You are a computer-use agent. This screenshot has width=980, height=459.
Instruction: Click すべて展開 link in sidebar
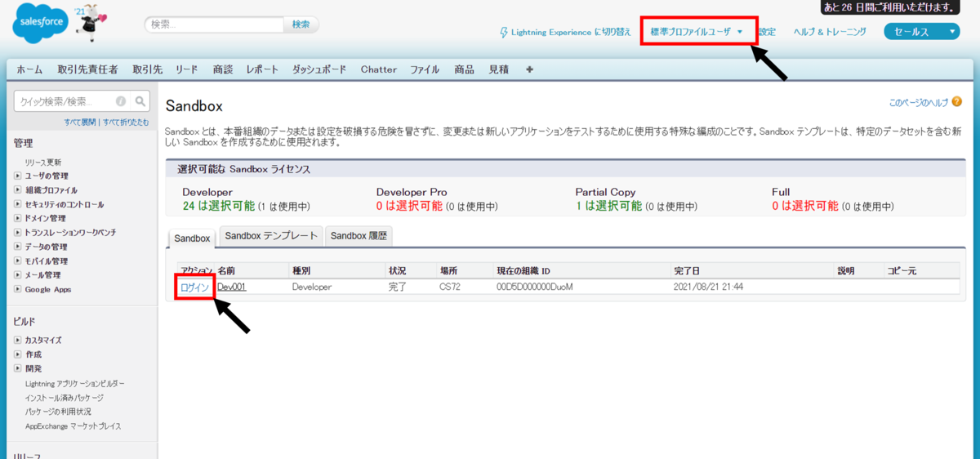pos(80,123)
